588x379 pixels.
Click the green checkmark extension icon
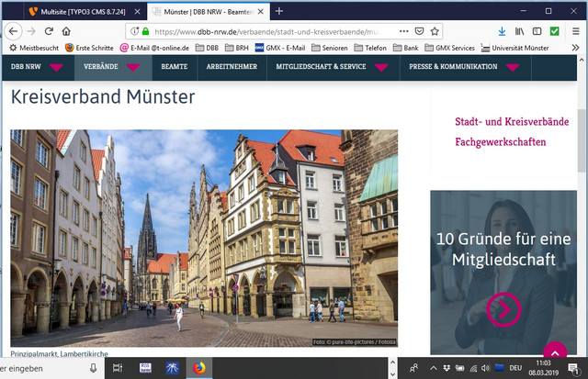tap(555, 31)
